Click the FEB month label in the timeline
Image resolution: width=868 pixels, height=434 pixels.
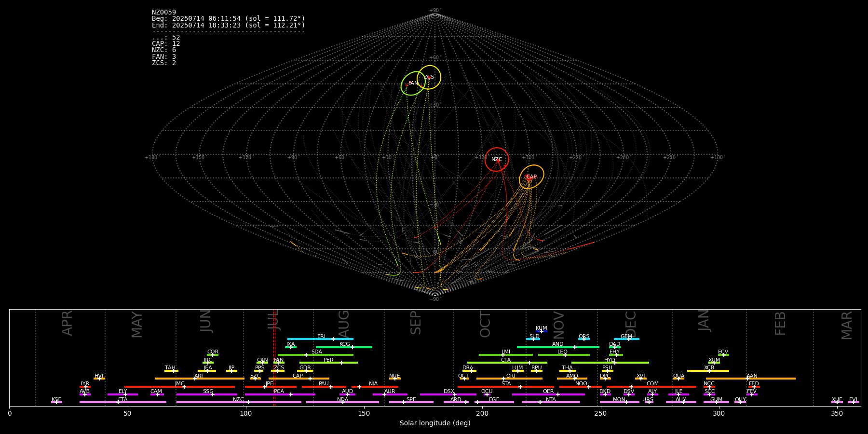coord(780,324)
